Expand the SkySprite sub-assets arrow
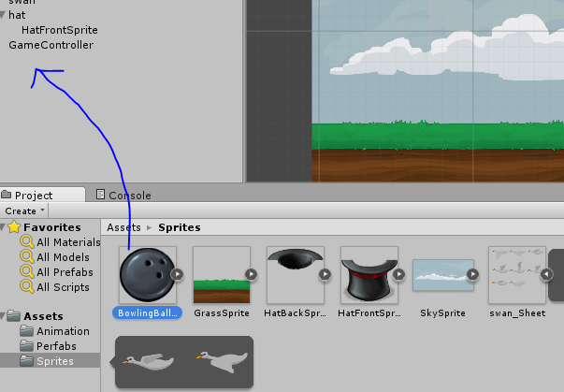This screenshot has height=392, width=564. point(473,274)
